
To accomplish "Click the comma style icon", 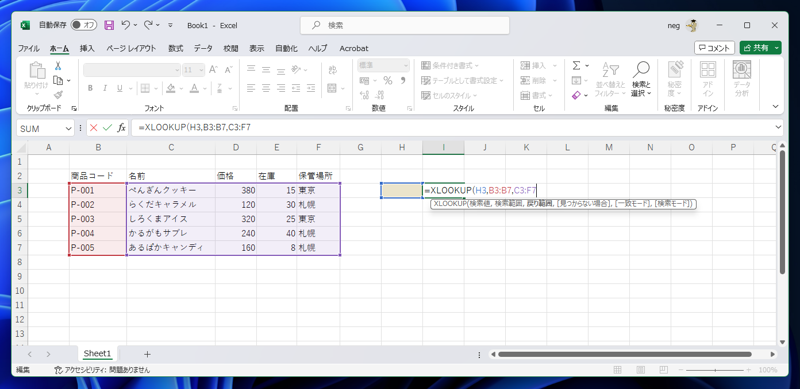I will 403,81.
